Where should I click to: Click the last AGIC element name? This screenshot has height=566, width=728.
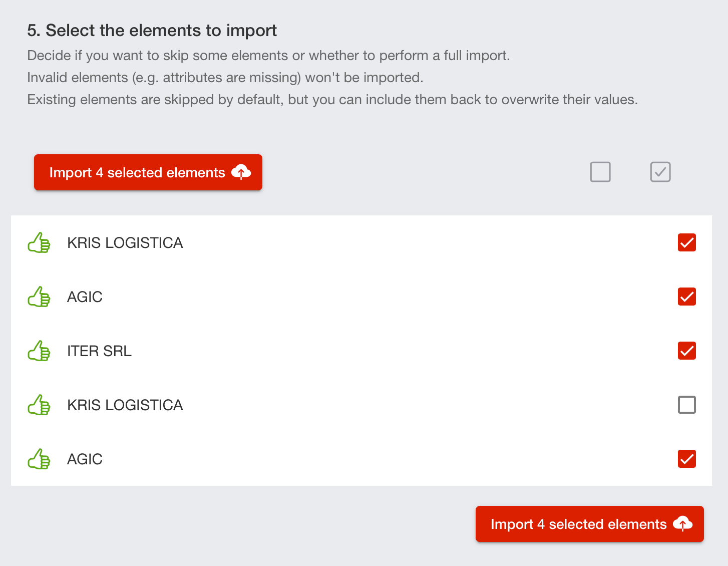[x=85, y=459]
